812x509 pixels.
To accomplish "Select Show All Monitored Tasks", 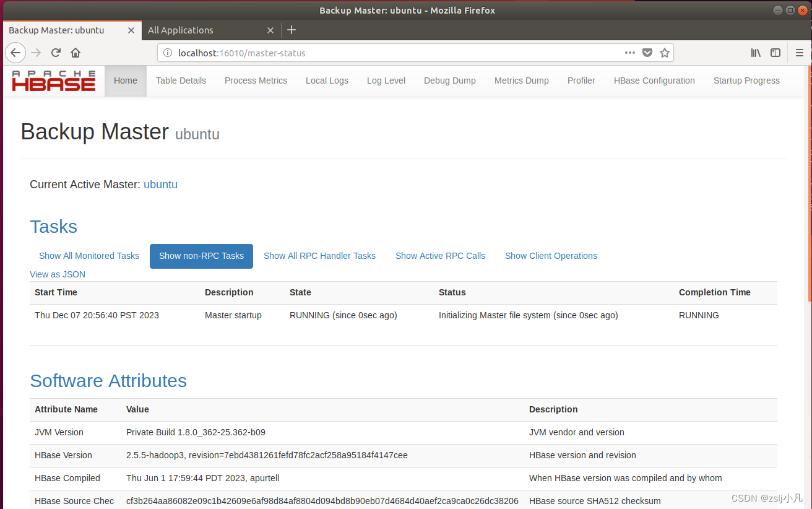I will [x=89, y=256].
